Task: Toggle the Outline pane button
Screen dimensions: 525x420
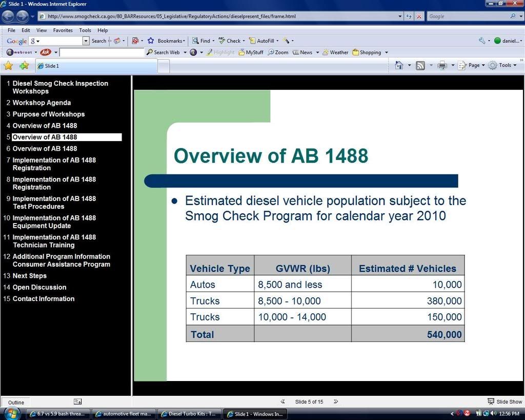Action: click(16, 402)
